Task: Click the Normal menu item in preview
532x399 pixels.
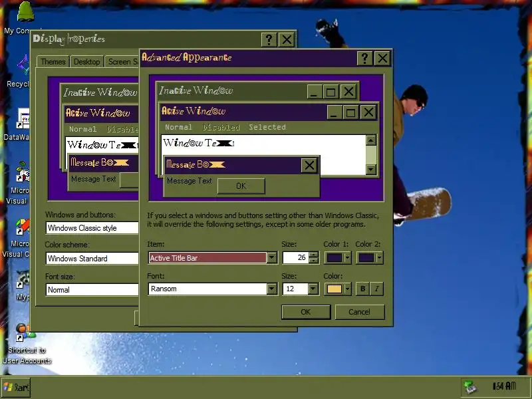Action: (178, 127)
